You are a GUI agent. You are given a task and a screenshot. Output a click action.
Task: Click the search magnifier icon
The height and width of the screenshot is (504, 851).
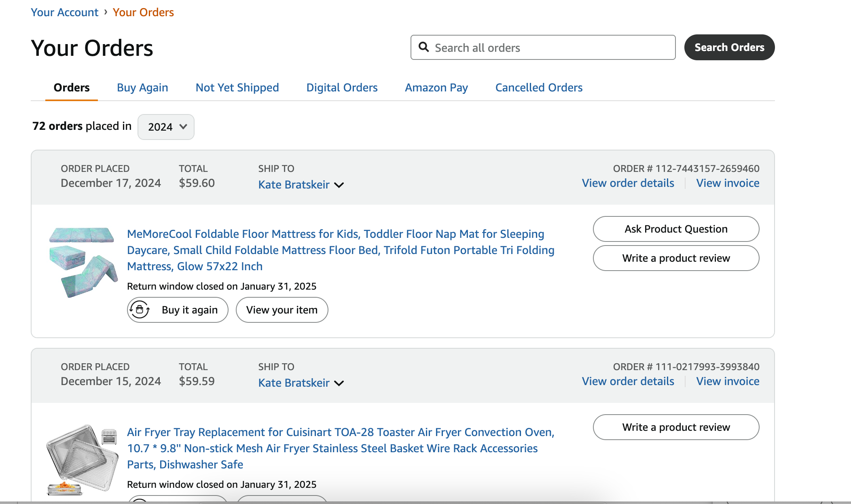[x=423, y=47]
